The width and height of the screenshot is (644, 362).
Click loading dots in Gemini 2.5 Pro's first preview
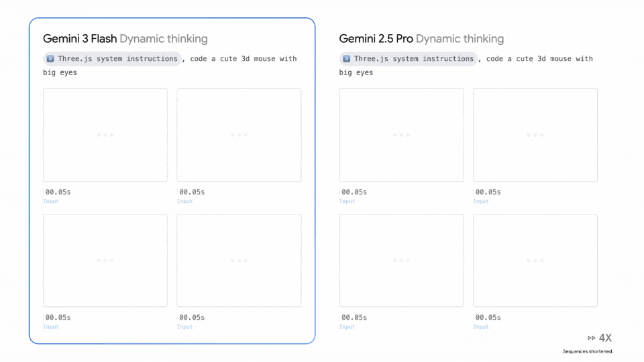click(x=401, y=135)
